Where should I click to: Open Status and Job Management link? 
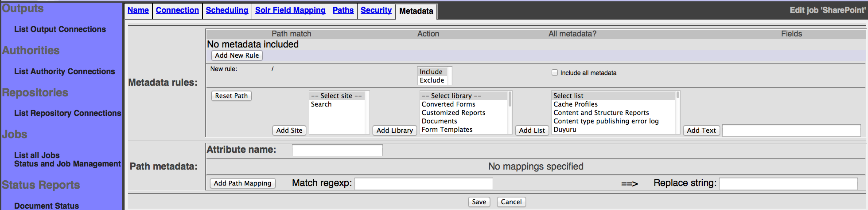click(67, 164)
